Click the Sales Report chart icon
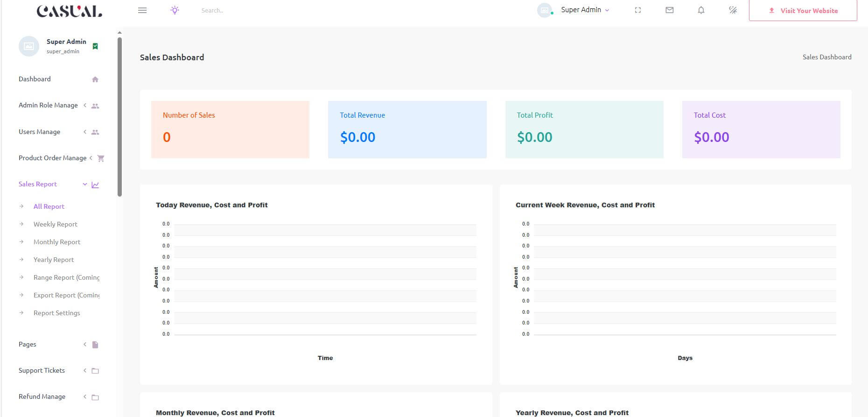868x417 pixels. pos(95,185)
